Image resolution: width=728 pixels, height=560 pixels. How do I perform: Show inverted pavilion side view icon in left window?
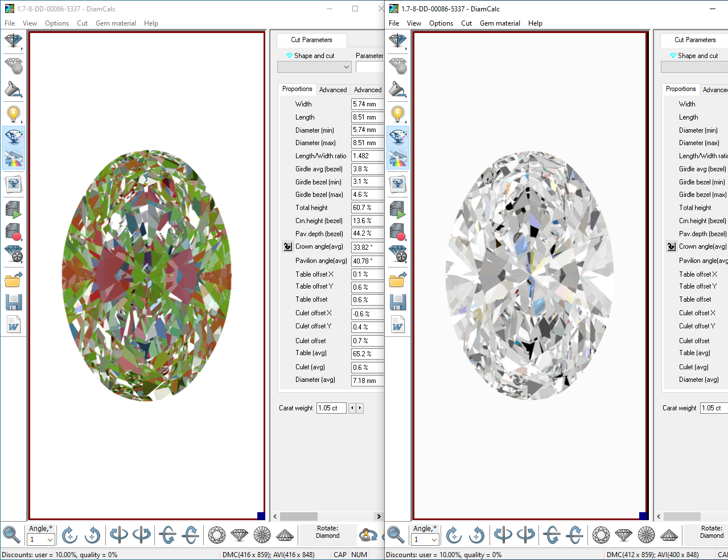285,535
